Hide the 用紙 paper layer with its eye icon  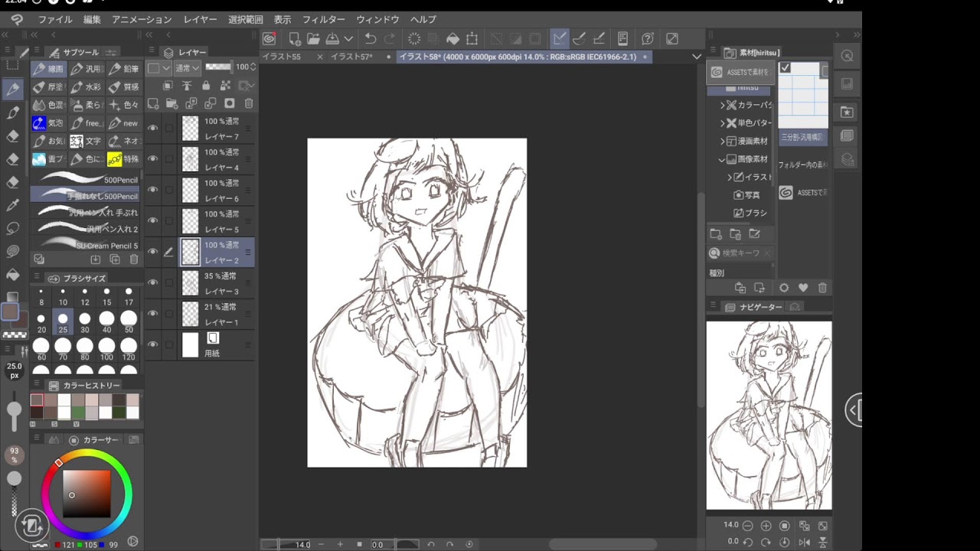pos(153,344)
